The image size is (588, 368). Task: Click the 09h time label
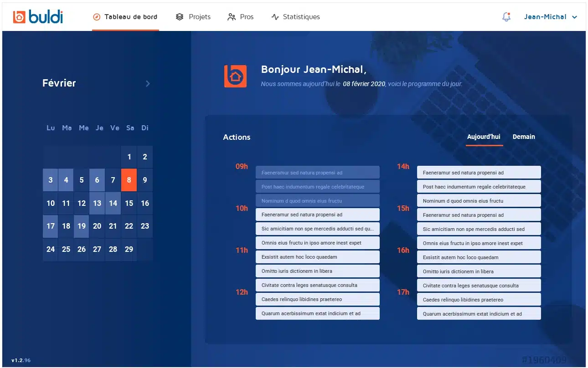pyautogui.click(x=242, y=166)
